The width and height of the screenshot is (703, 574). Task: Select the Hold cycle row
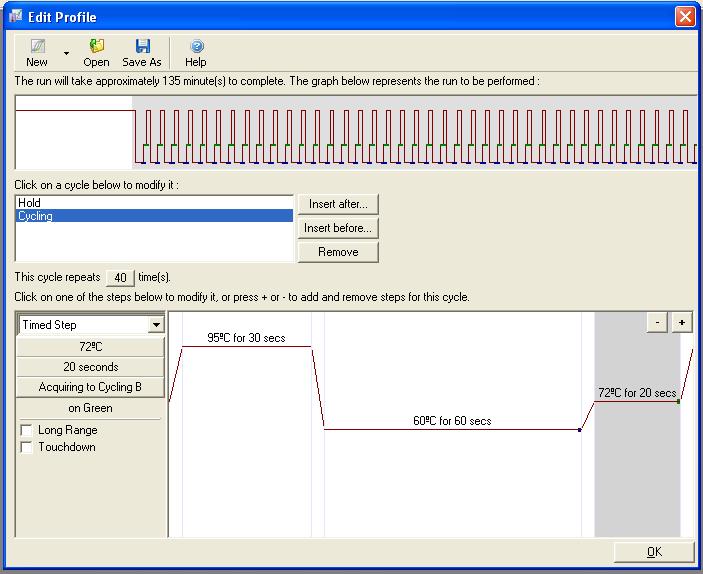[154, 203]
